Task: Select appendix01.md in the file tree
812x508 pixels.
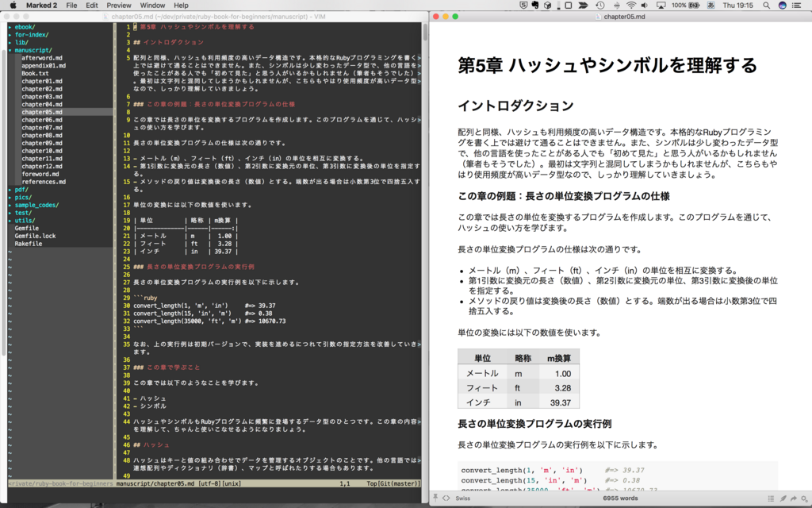Action: [x=44, y=66]
